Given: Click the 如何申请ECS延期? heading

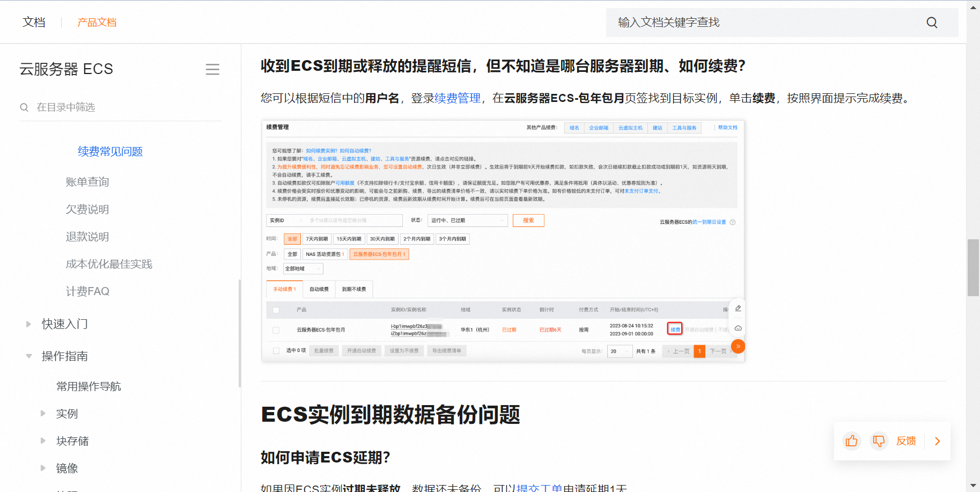Looking at the screenshot, I should 325,458.
